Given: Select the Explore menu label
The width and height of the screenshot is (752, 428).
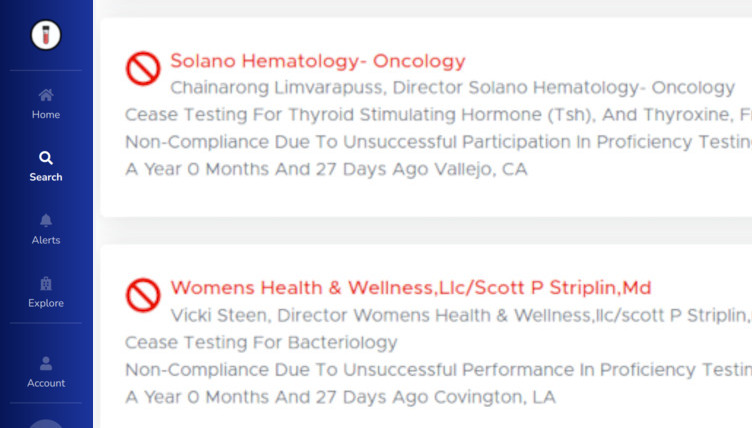Looking at the screenshot, I should pyautogui.click(x=46, y=303).
